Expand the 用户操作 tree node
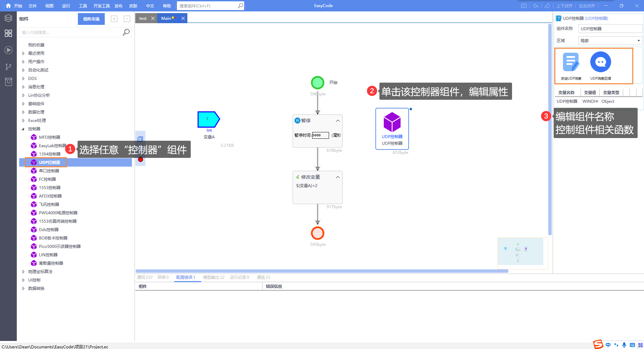Image resolution: width=644 pixels, height=349 pixels. click(23, 61)
